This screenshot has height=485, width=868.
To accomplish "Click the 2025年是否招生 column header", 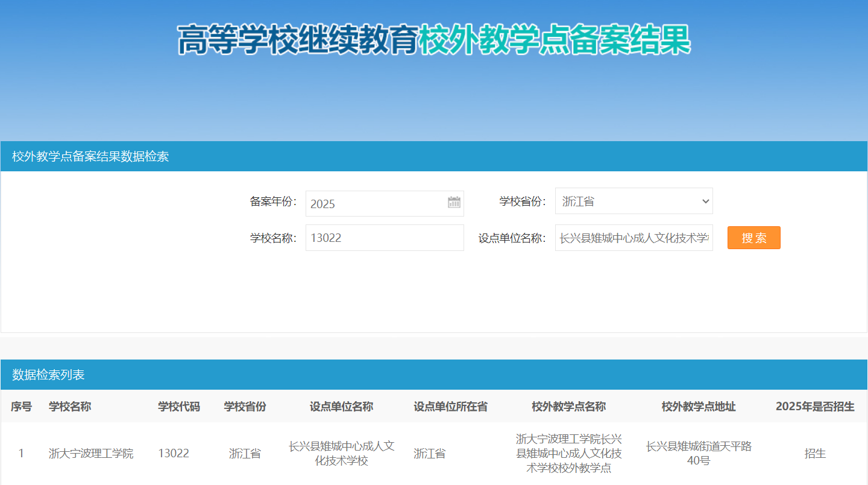I will coord(815,407).
